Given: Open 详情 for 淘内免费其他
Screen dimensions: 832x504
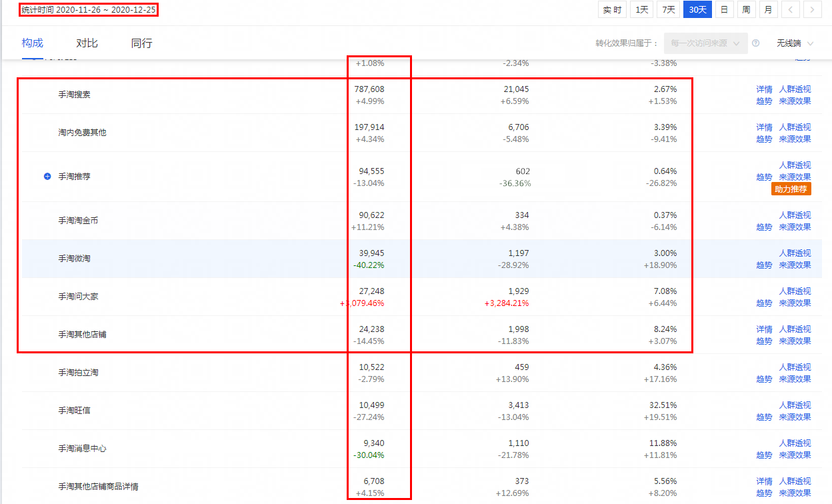Looking at the screenshot, I should click(764, 127).
